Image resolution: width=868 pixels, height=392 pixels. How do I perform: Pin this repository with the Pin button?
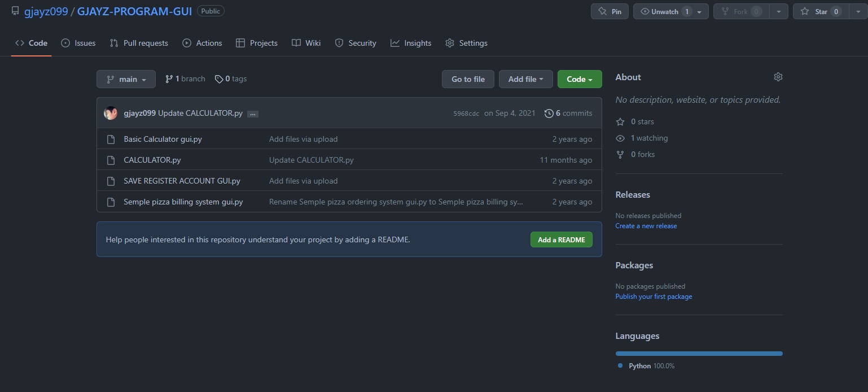pos(610,11)
